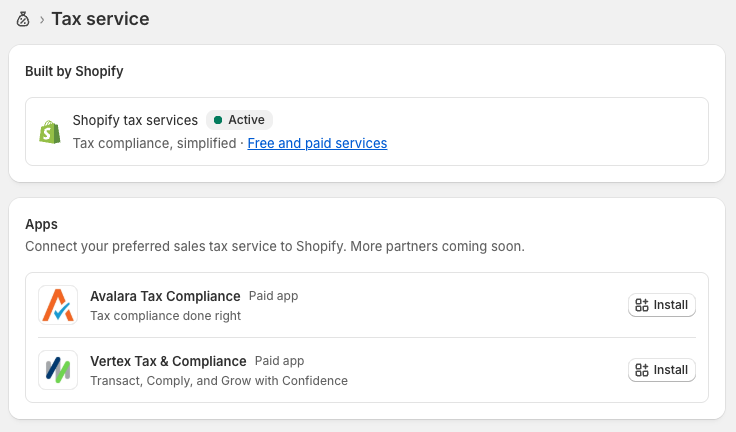Click Avalara's Paid app label
Screen dimensions: 736x432
273,296
